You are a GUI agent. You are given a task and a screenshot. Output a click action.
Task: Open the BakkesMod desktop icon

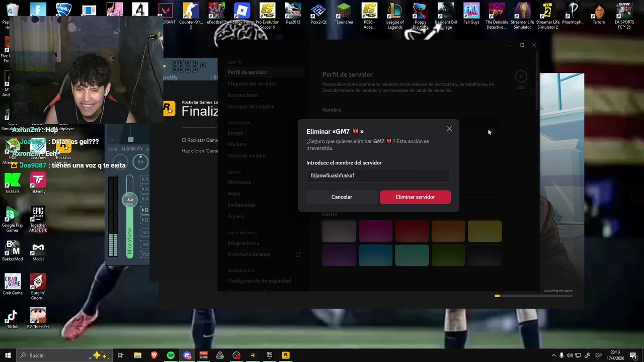(x=13, y=251)
